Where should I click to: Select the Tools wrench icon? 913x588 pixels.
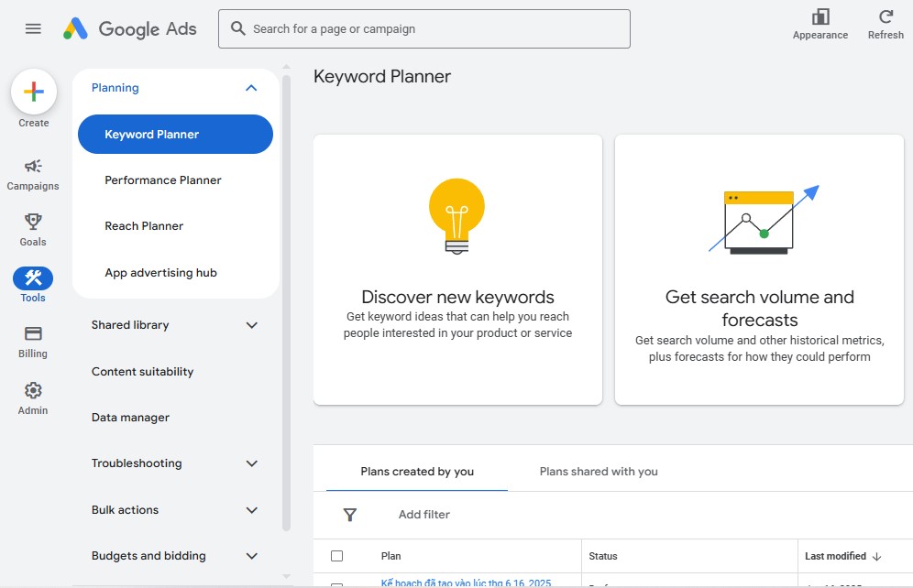tap(33, 278)
